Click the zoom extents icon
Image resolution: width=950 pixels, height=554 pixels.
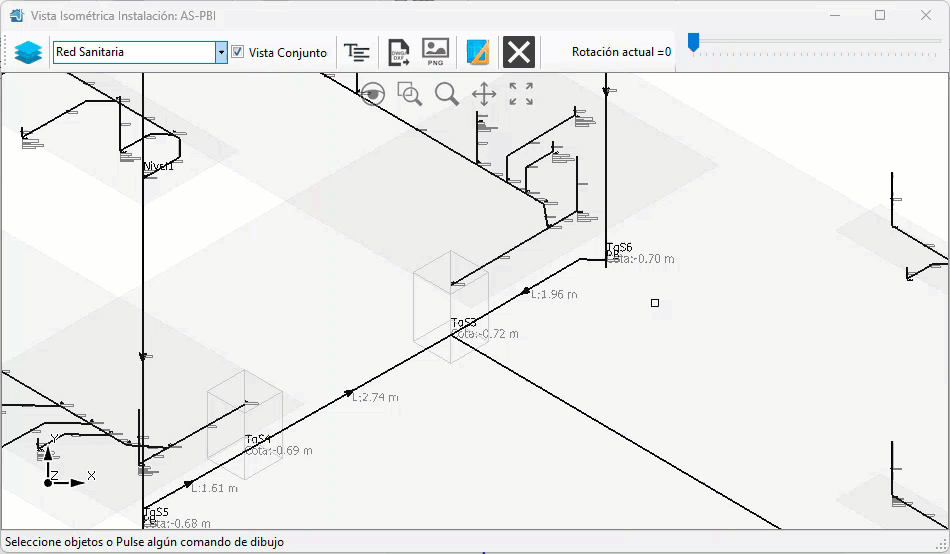521,94
